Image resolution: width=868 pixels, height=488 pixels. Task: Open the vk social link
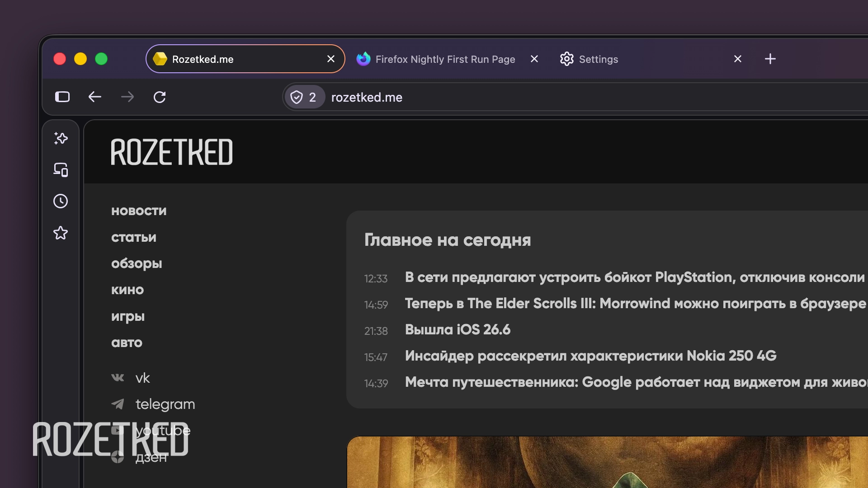(142, 378)
